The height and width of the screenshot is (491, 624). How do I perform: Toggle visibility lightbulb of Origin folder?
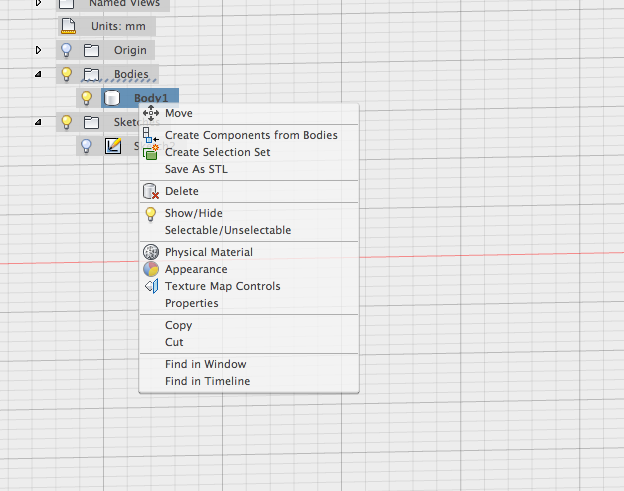[66, 51]
